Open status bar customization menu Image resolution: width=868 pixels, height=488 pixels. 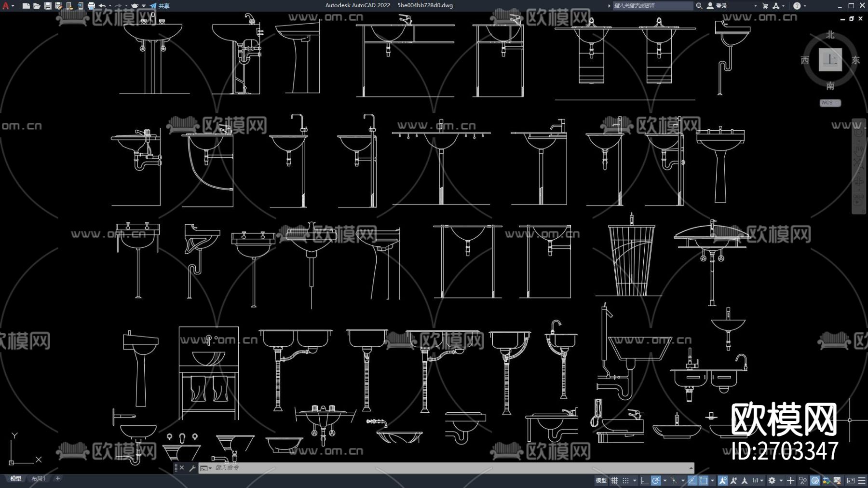click(x=862, y=480)
